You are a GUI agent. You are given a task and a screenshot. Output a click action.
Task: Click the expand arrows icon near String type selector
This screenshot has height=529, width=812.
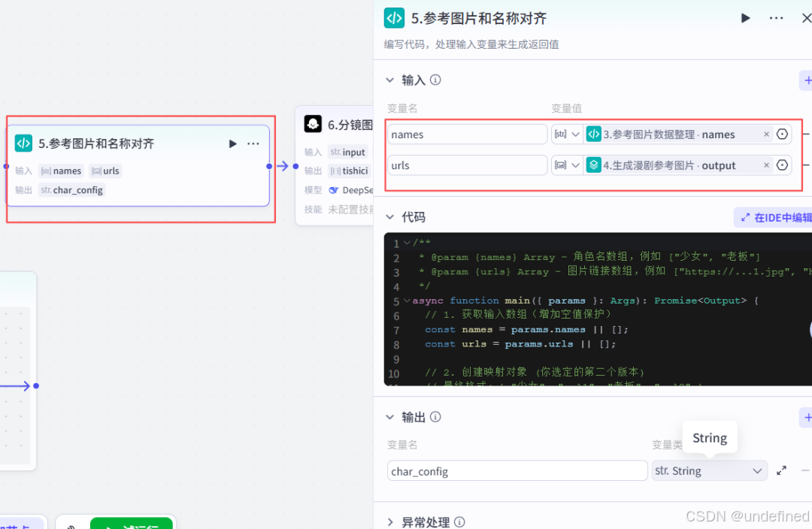[781, 470]
